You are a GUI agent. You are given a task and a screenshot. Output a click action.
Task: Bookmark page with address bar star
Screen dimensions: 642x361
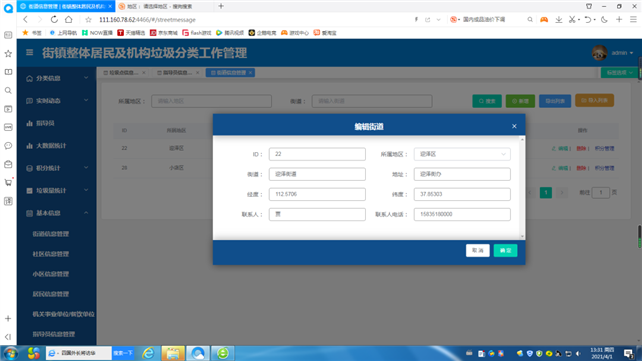click(x=88, y=20)
